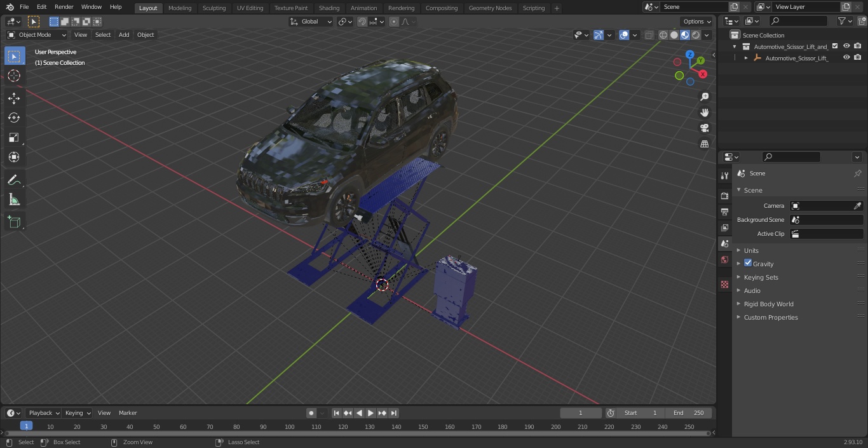Screen dimensions: 868x448
Task: Toggle X-ray mode
Action: click(x=649, y=35)
